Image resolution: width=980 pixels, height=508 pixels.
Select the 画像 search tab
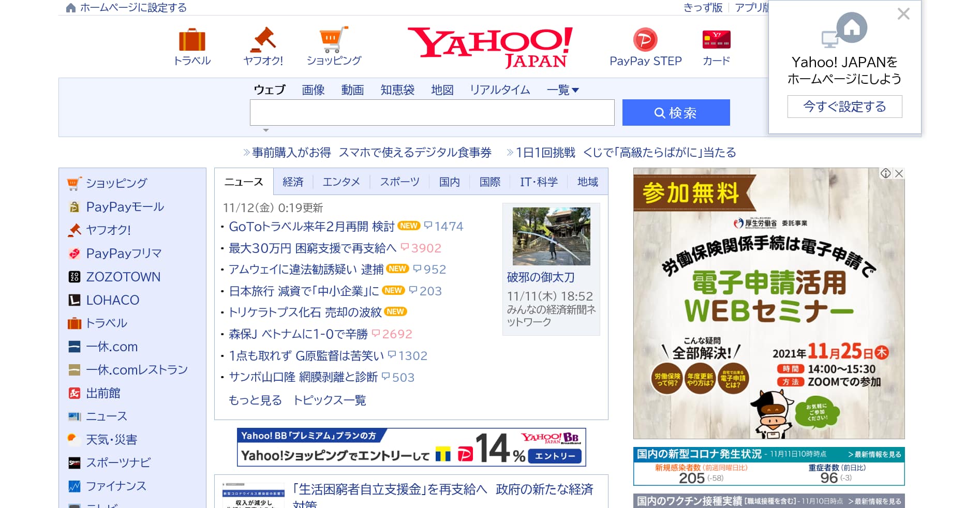313,90
